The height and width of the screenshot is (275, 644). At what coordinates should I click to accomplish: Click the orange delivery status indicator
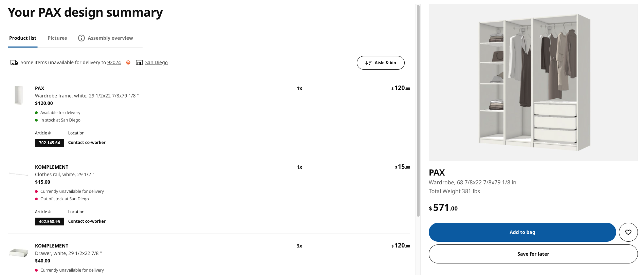128,62
